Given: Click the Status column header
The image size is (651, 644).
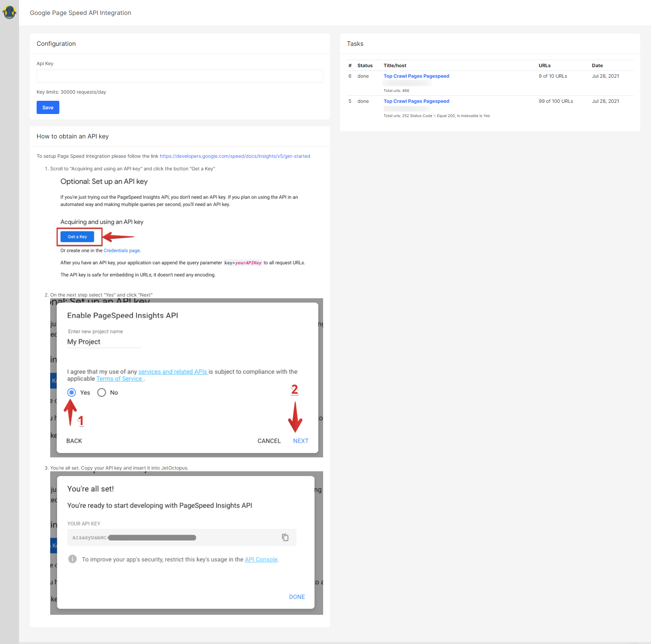Looking at the screenshot, I should [365, 65].
